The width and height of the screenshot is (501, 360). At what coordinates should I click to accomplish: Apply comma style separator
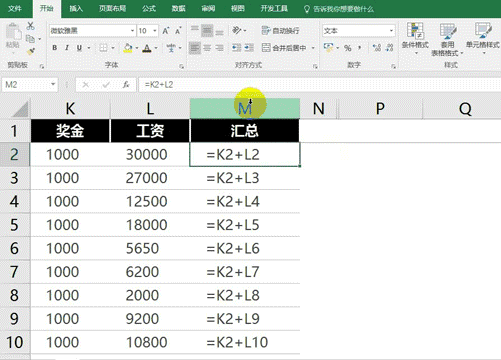pos(360,48)
